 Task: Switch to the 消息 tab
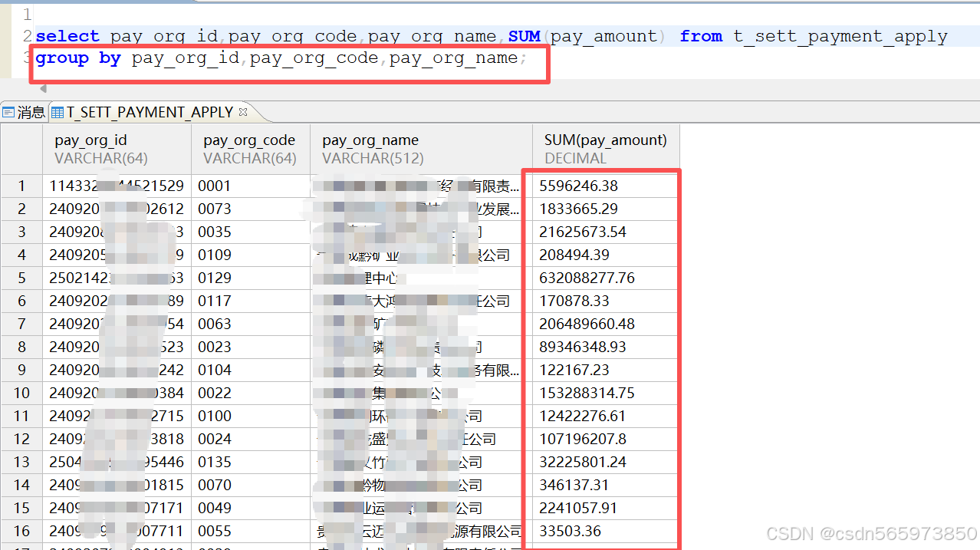pyautogui.click(x=24, y=112)
